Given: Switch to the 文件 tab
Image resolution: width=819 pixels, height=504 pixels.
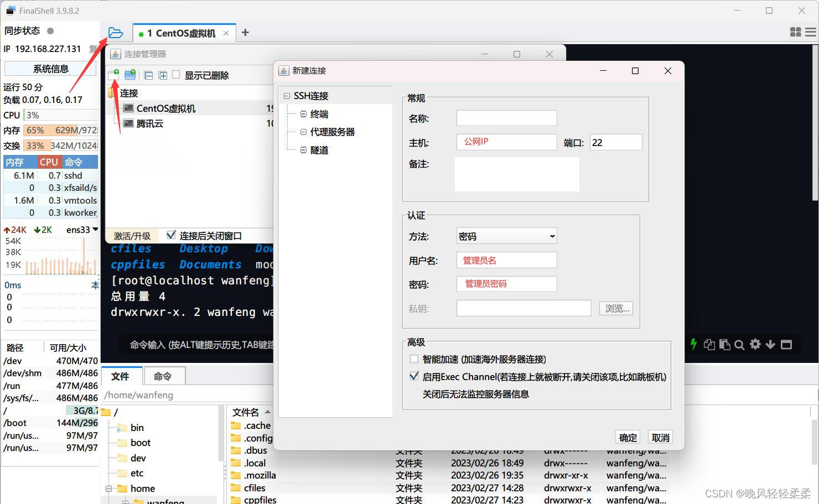Looking at the screenshot, I should (x=122, y=376).
